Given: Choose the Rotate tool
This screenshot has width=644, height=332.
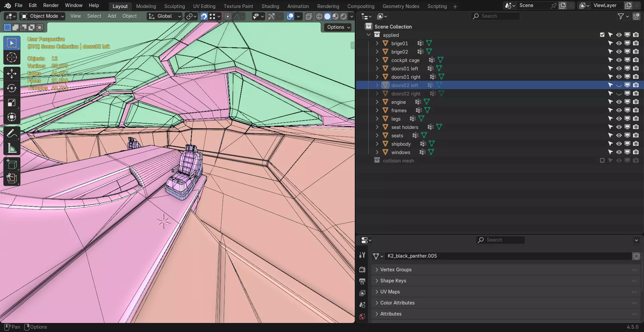Looking at the screenshot, I should pyautogui.click(x=12, y=88).
